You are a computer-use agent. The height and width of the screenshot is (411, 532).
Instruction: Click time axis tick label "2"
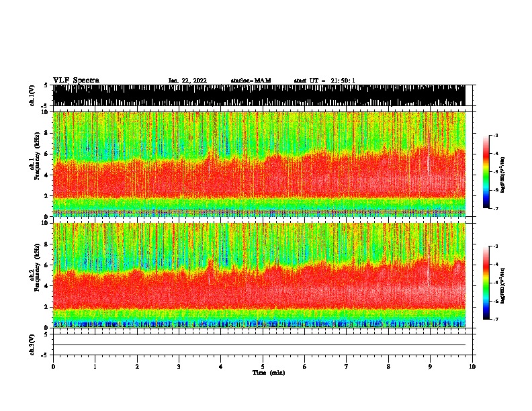pyautogui.click(x=137, y=367)
